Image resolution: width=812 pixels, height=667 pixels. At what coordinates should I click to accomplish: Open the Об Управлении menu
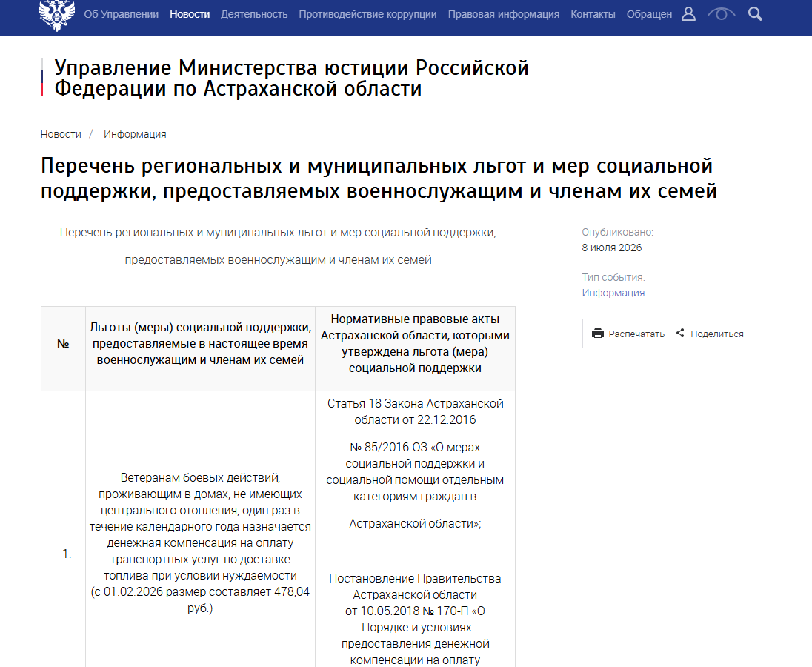coord(122,15)
